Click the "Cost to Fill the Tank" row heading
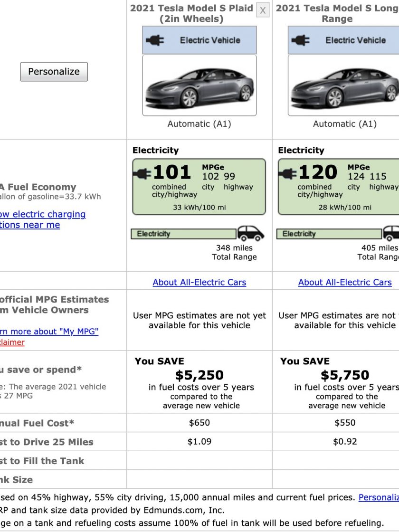This screenshot has width=399, height=532. click(x=42, y=461)
